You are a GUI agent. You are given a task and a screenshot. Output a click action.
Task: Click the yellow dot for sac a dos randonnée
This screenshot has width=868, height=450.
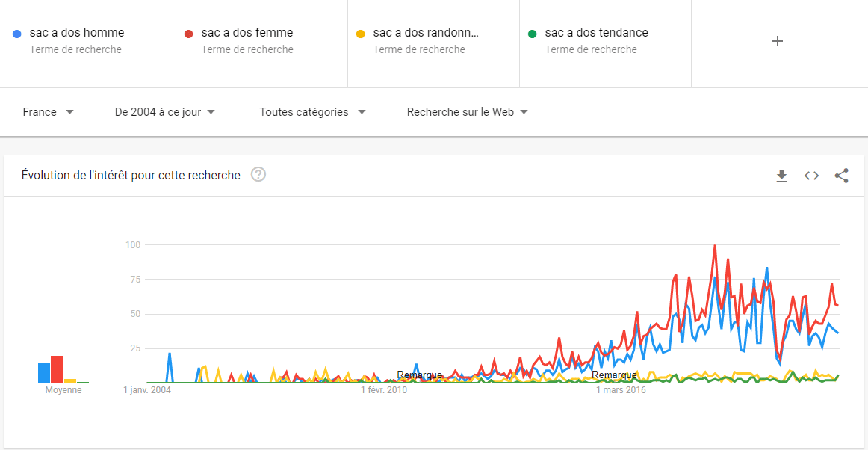tap(361, 34)
